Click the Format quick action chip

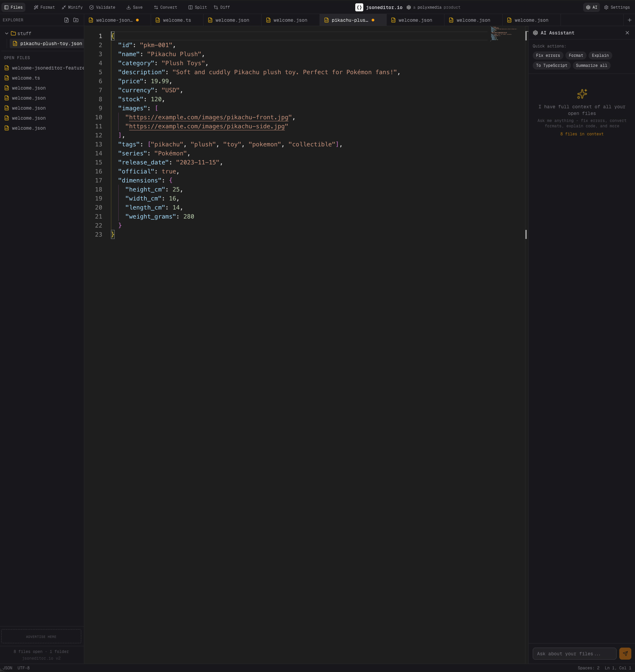coord(576,55)
